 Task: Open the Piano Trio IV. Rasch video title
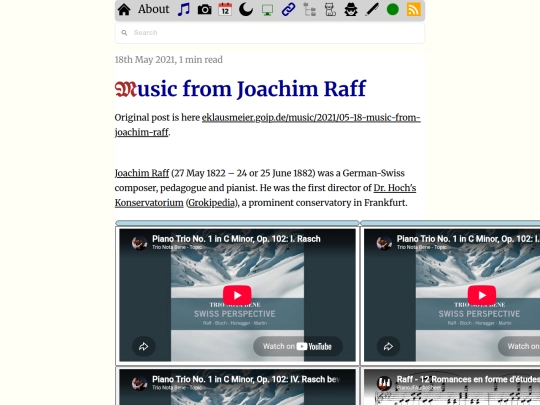[246, 379]
